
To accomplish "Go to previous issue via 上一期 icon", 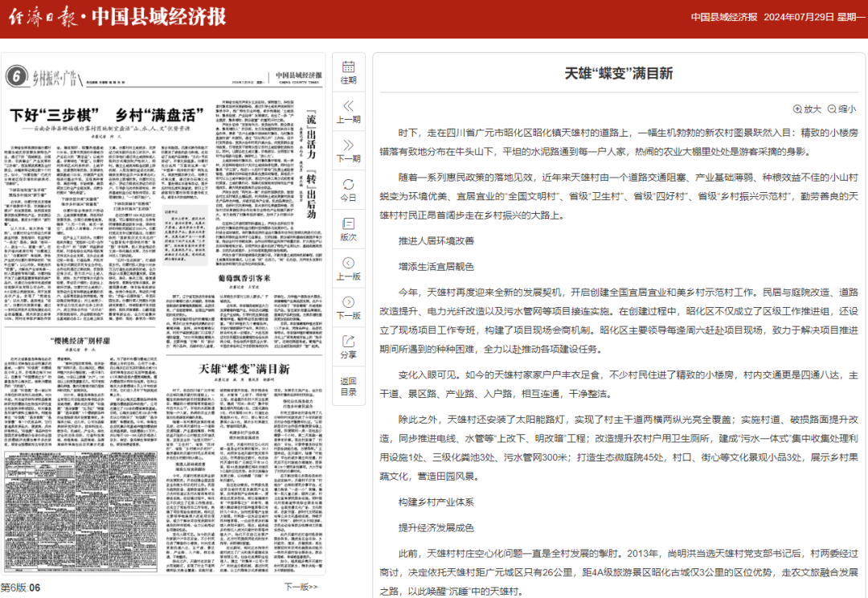I will pos(348,106).
